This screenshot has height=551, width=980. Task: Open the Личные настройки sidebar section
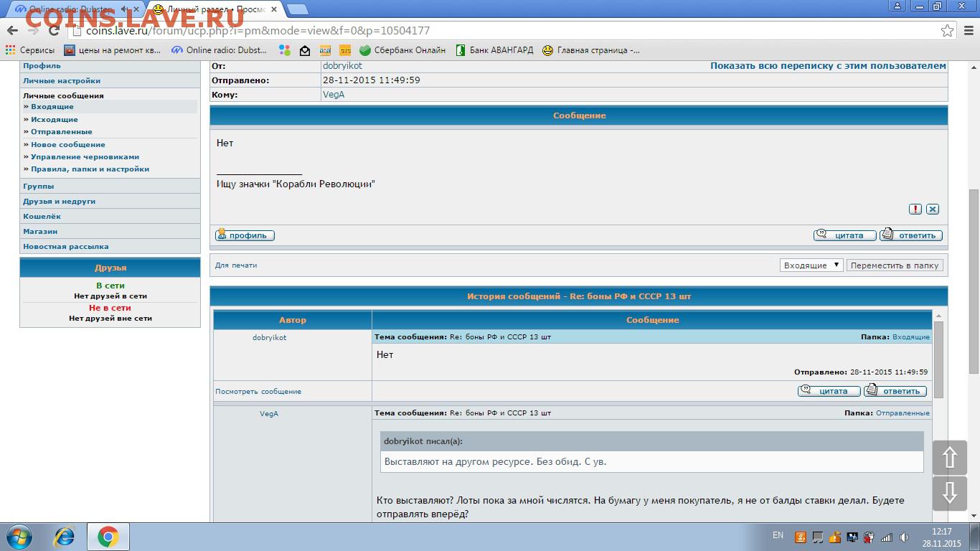coord(62,81)
